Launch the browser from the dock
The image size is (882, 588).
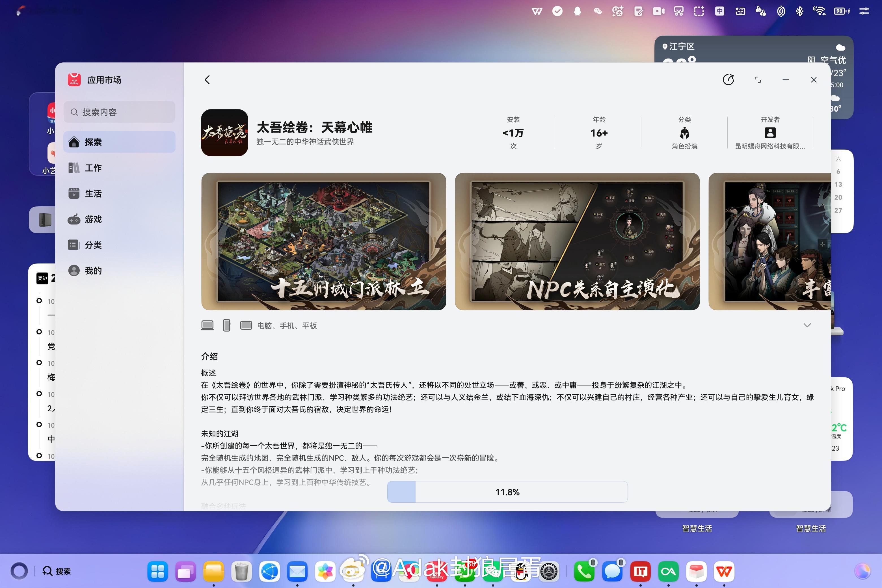269,571
